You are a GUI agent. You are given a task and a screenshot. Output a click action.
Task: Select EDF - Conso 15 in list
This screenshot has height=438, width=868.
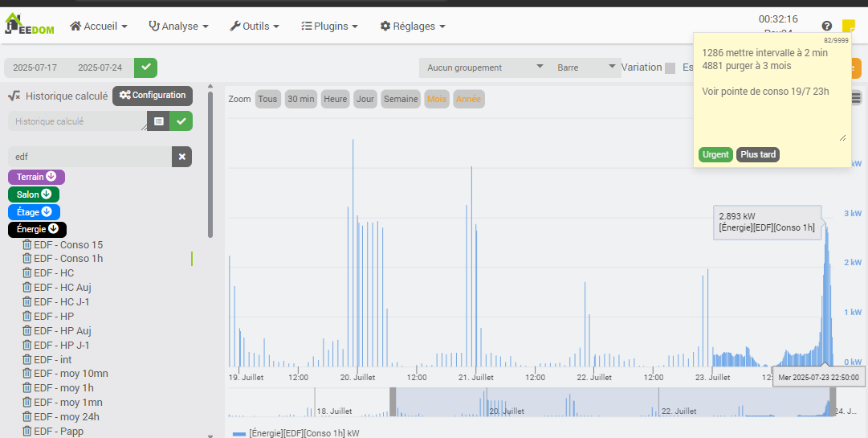[x=68, y=245]
